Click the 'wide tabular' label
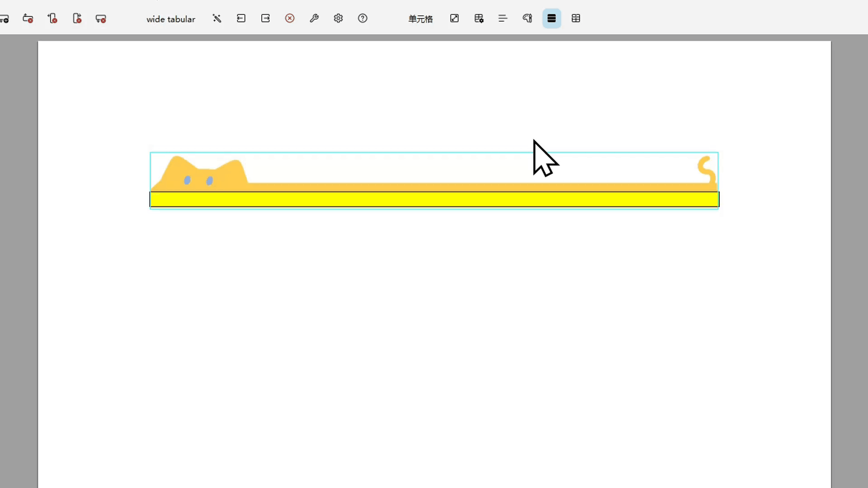868x488 pixels. click(x=171, y=19)
